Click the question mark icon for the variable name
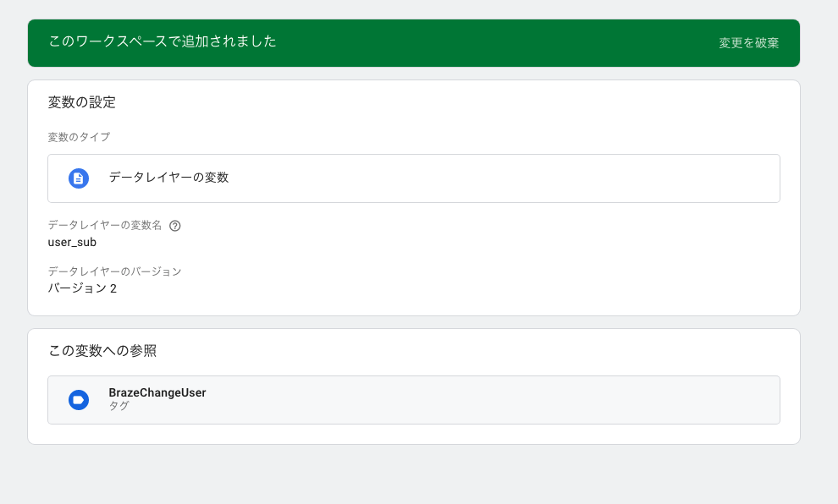This screenshot has width=838, height=504. click(x=174, y=226)
